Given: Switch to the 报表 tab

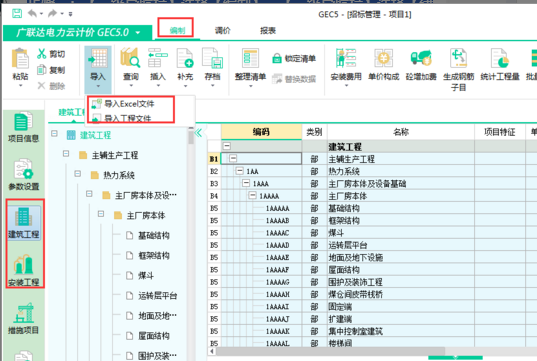Looking at the screenshot, I should (267, 31).
